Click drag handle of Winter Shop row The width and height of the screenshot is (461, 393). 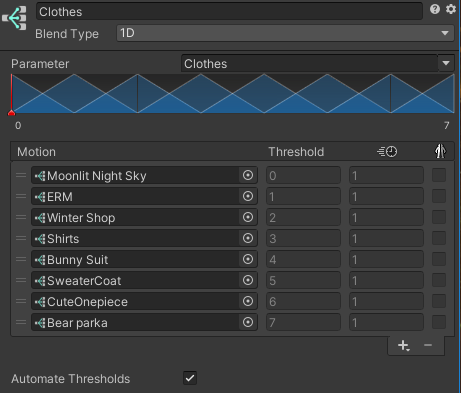21,217
